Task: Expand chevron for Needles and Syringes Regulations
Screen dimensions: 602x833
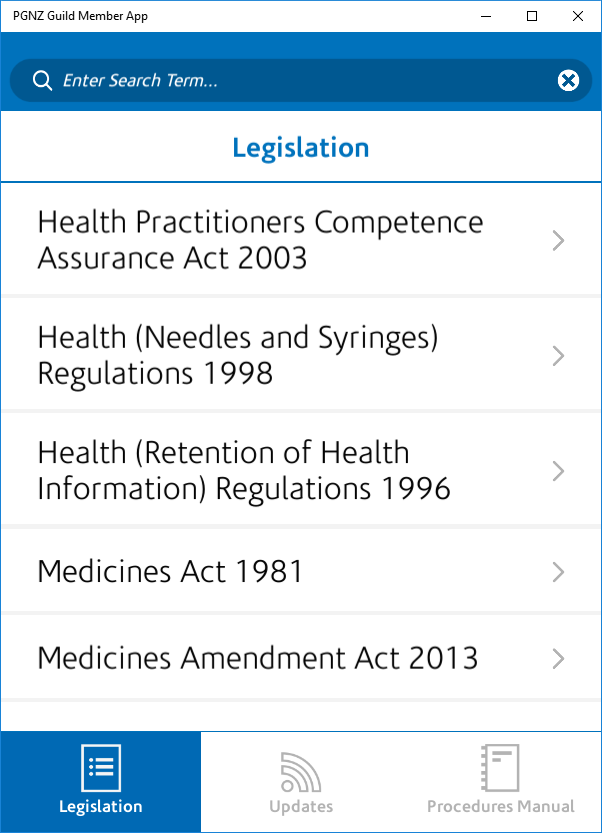Action: tap(559, 356)
